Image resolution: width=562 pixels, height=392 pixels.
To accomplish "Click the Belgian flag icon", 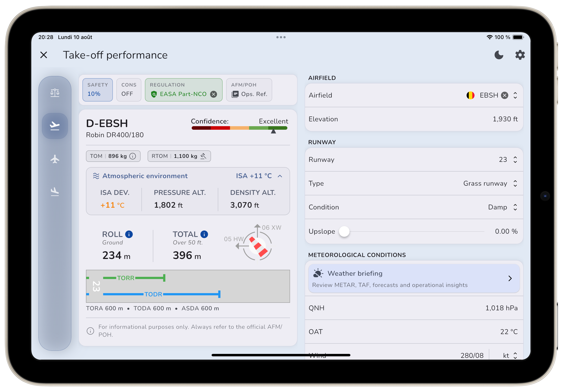I will tap(470, 95).
